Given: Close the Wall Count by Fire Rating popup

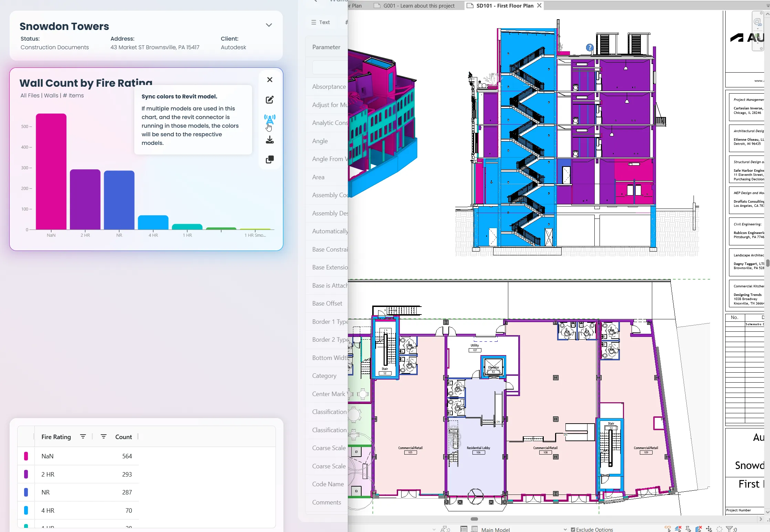Looking at the screenshot, I should (270, 79).
